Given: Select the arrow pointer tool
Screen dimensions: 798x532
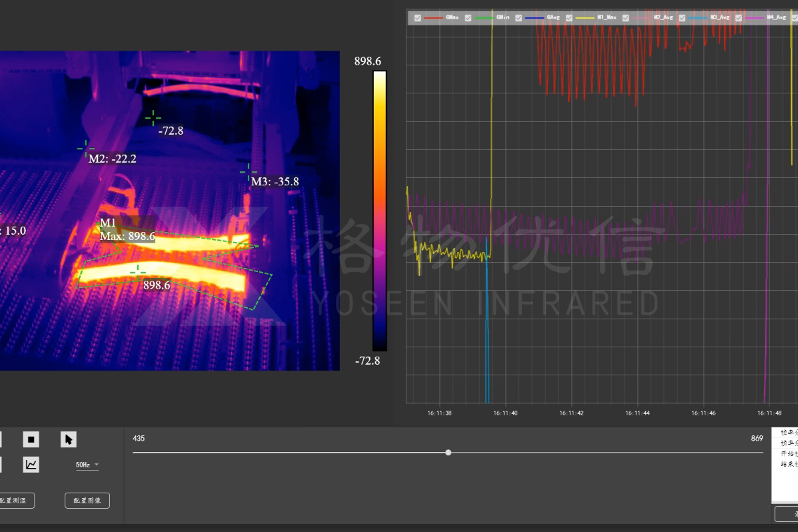Looking at the screenshot, I should 68,439.
